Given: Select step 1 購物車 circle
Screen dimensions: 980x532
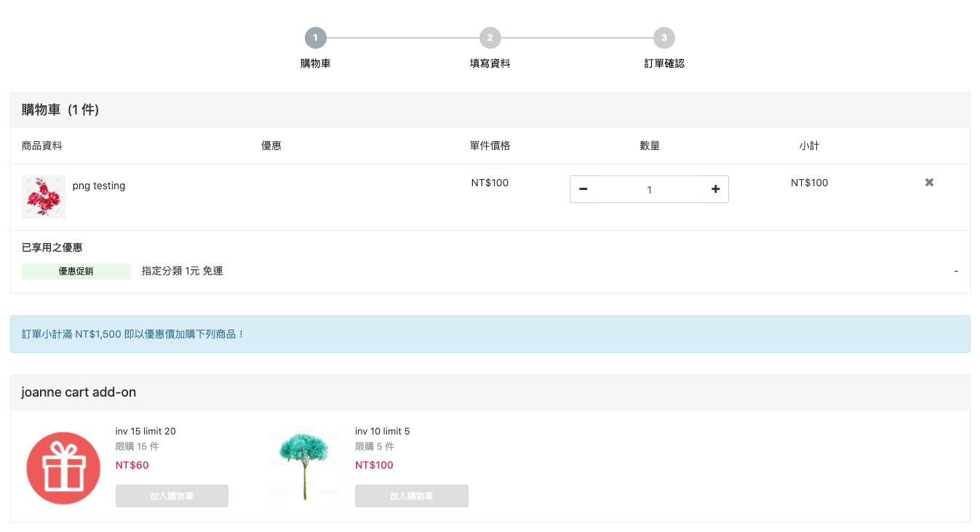Looking at the screenshot, I should pos(316,38).
